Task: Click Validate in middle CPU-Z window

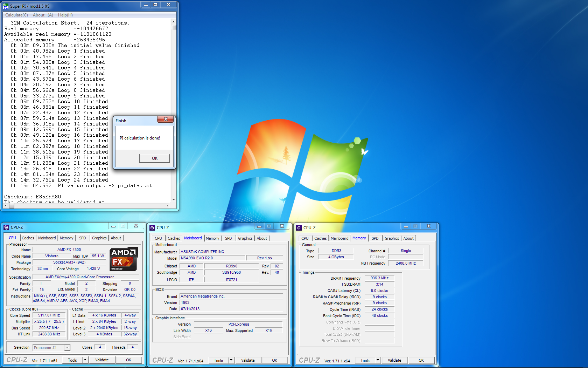Action: pyautogui.click(x=248, y=360)
